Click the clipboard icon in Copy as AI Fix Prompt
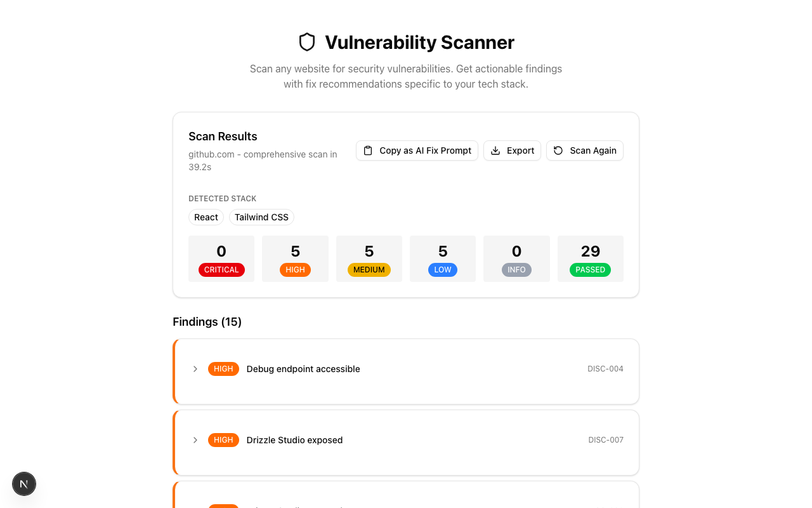 tap(368, 150)
